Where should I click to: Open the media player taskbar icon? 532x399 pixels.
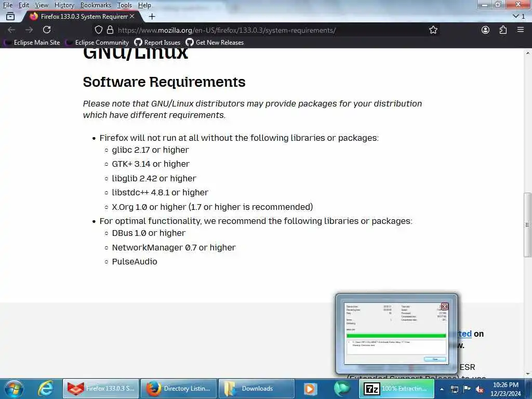tap(310, 389)
